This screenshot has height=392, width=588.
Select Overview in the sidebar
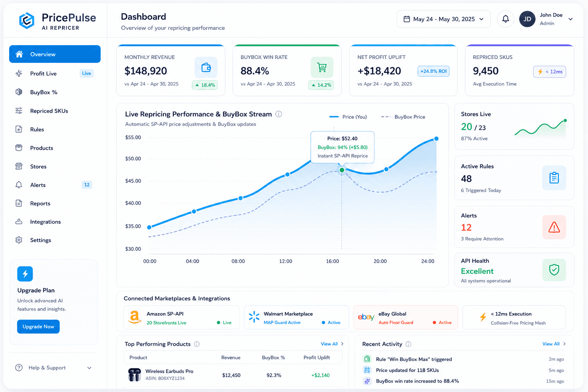pyautogui.click(x=55, y=54)
